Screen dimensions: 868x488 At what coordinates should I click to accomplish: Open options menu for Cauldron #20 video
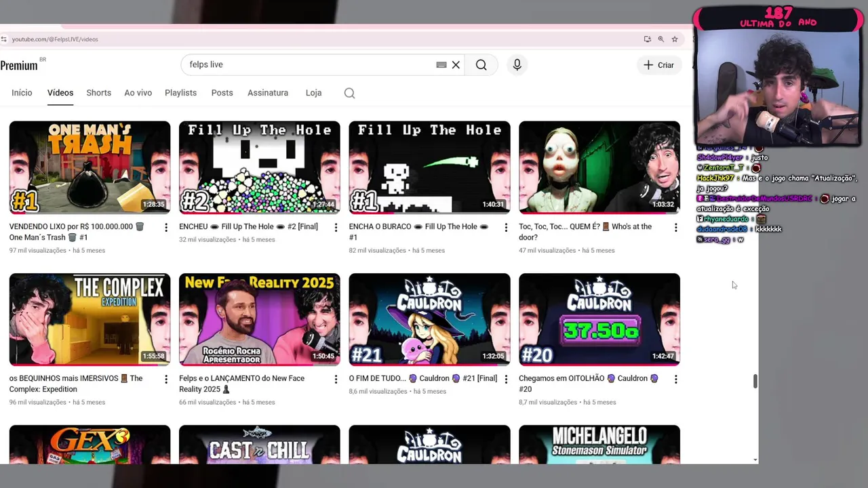coord(675,380)
